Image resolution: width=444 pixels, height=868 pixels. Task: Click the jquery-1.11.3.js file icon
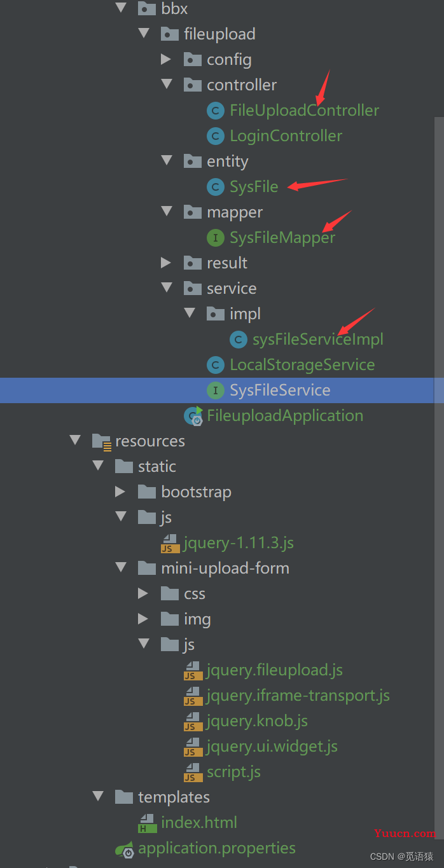(170, 543)
